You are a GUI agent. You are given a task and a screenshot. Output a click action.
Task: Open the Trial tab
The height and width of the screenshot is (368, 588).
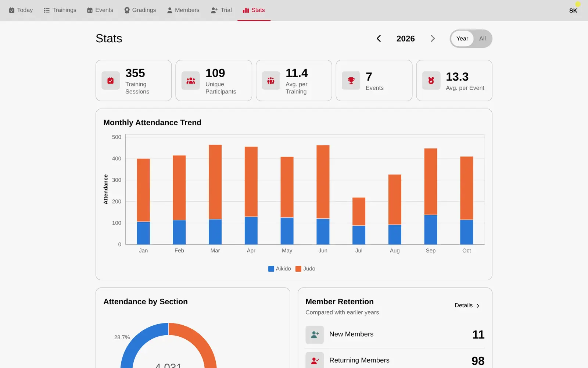pyautogui.click(x=221, y=10)
